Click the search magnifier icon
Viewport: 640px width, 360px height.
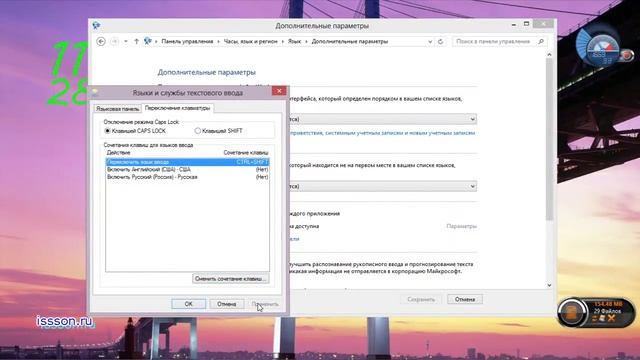541,41
